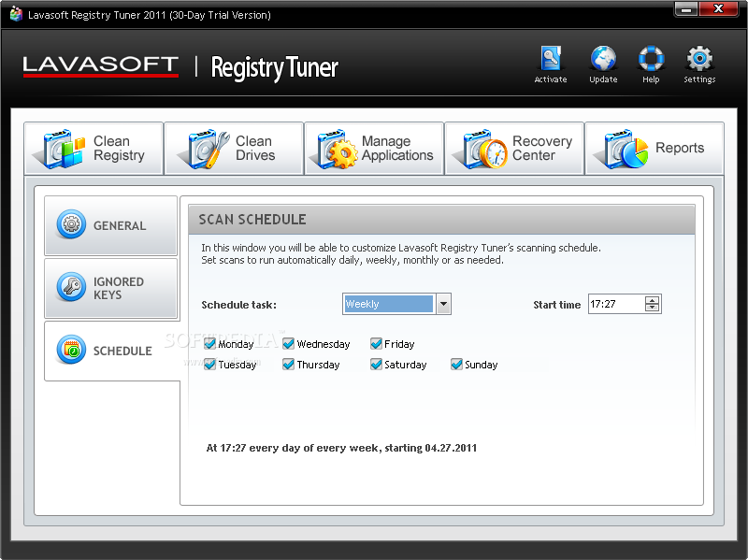Viewport: 748px width, 560px height.
Task: Uncheck the Tuesday checkbox
Action: pyautogui.click(x=209, y=365)
